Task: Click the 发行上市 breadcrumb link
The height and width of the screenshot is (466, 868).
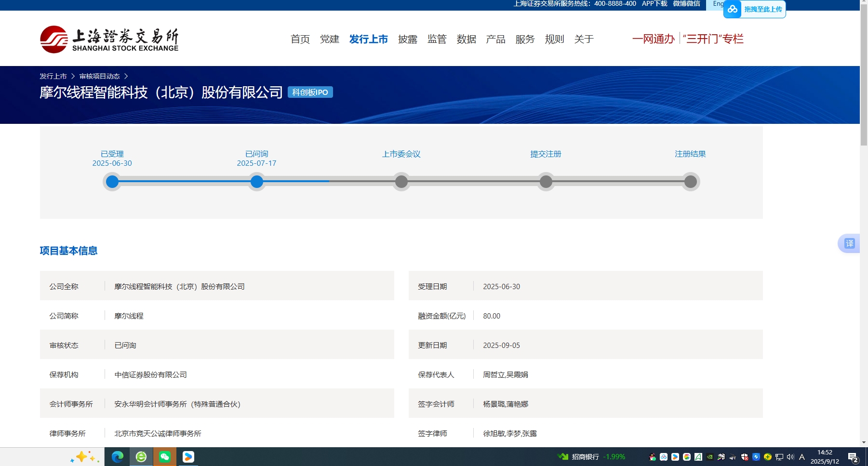Action: coord(53,76)
